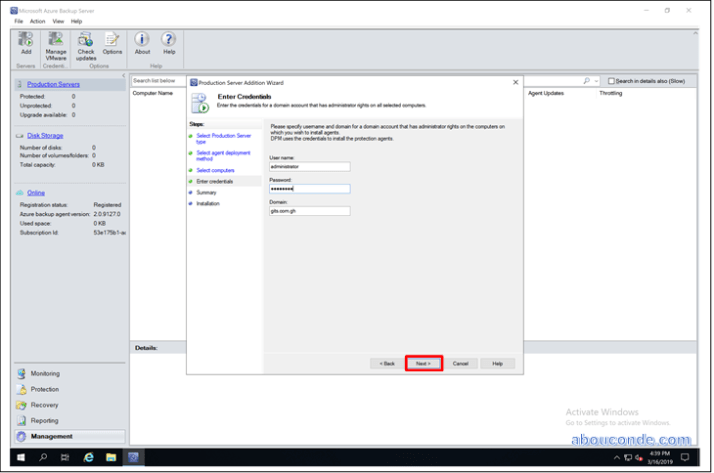Click the search magnifier icon
This screenshot has height=473, width=714.
[x=587, y=81]
